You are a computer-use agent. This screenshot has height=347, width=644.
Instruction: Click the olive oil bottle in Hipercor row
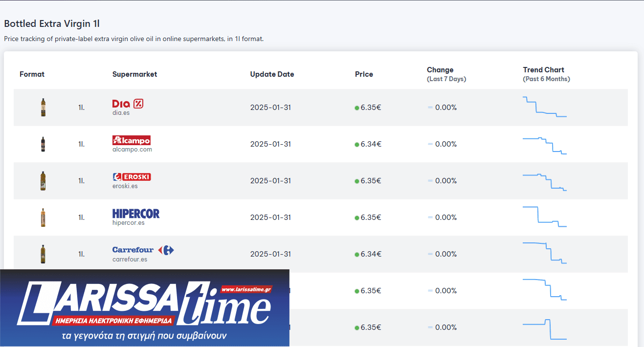click(44, 217)
